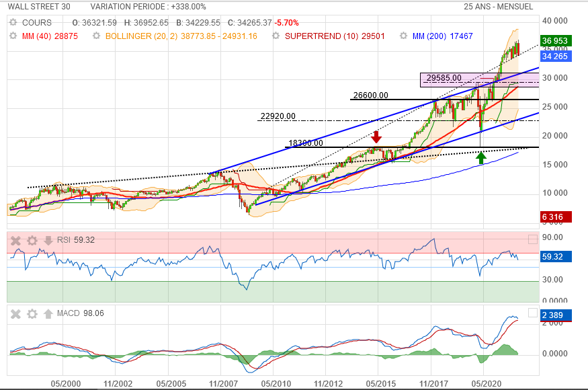Click the 29585.00 resistance level label

click(x=444, y=78)
